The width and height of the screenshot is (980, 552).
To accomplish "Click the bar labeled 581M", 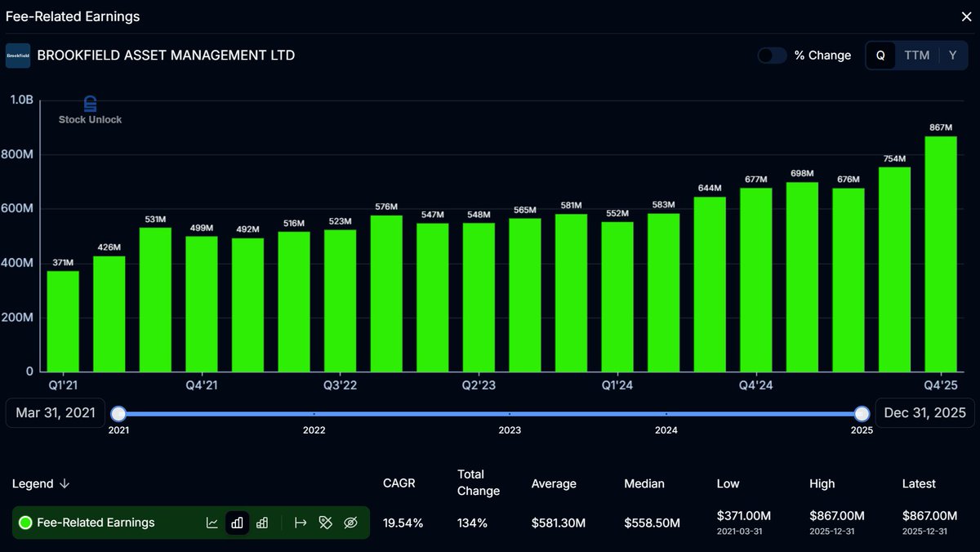I will click(x=571, y=293).
